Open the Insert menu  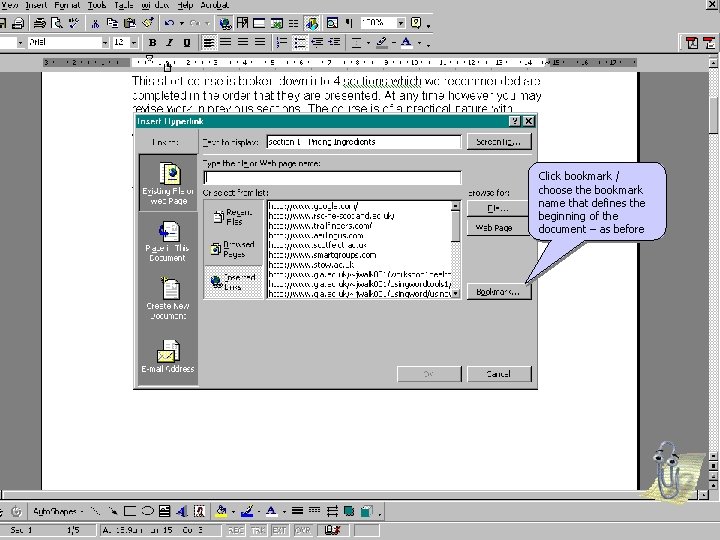click(36, 5)
